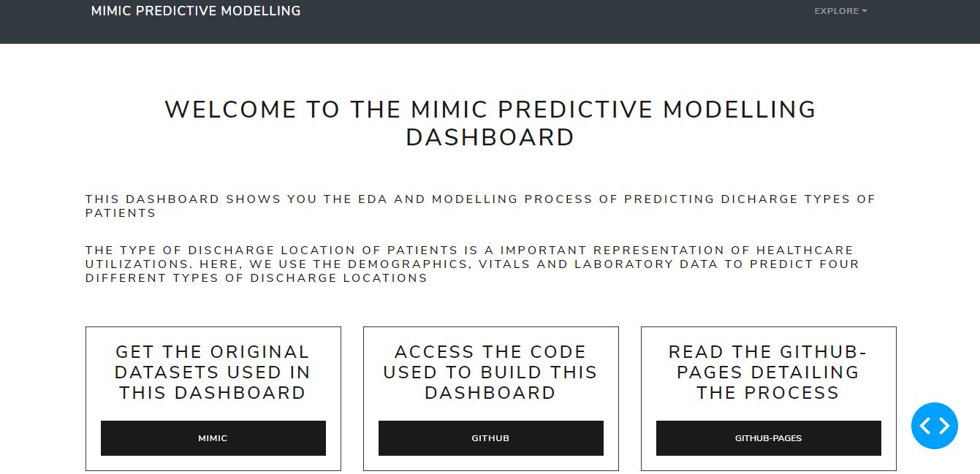Image resolution: width=980 pixels, height=474 pixels.
Task: Select the 'Access the code' card heading
Action: 490,372
